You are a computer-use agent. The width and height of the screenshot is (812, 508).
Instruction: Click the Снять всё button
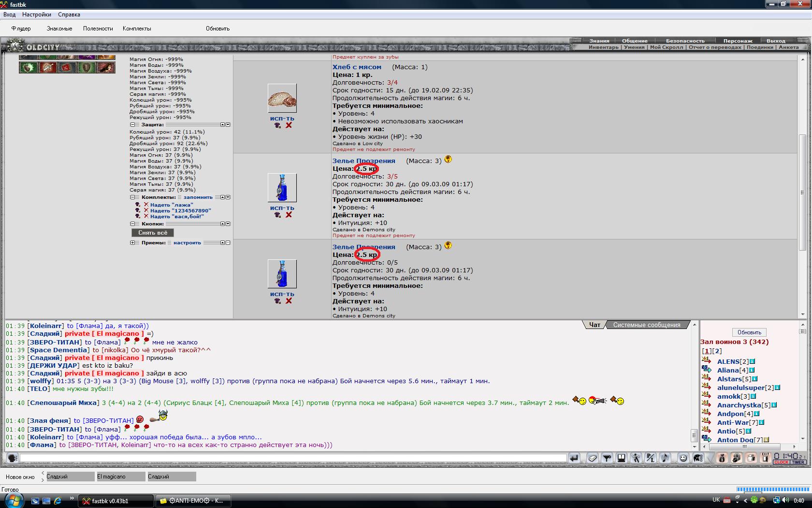point(153,233)
